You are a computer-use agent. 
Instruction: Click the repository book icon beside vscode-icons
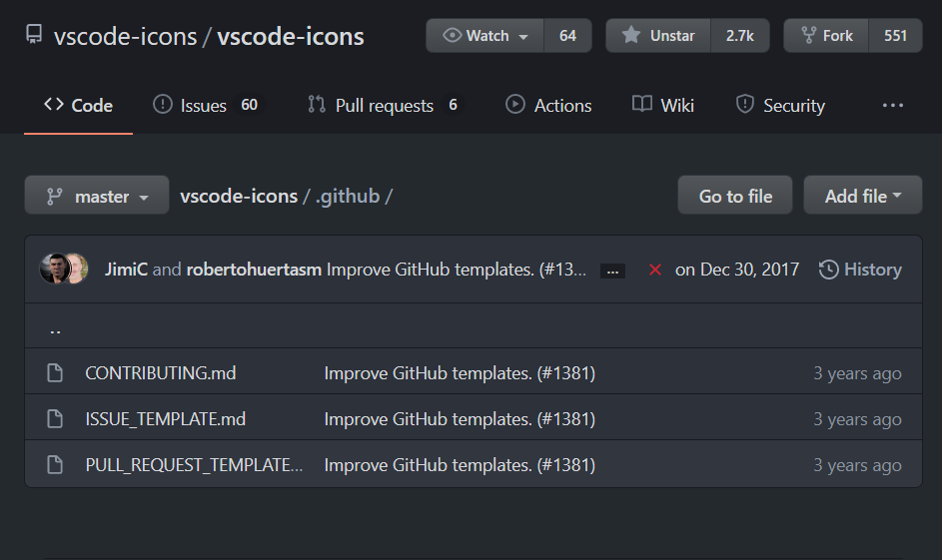[x=34, y=36]
